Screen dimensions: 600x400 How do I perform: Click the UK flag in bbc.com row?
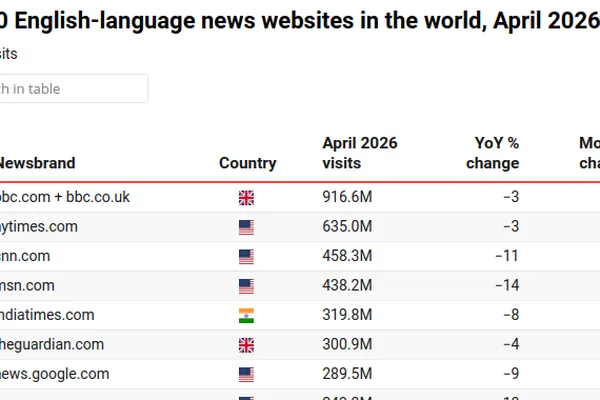coord(246,198)
